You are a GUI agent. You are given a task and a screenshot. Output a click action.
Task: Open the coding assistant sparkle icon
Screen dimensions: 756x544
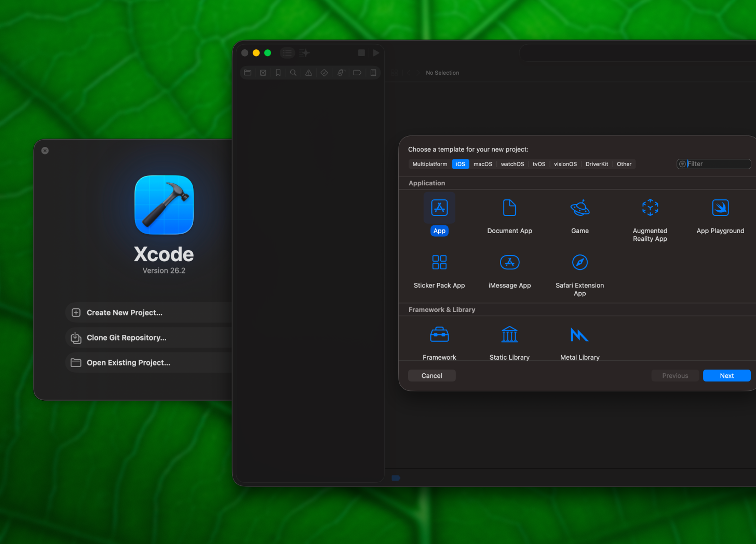coord(305,53)
